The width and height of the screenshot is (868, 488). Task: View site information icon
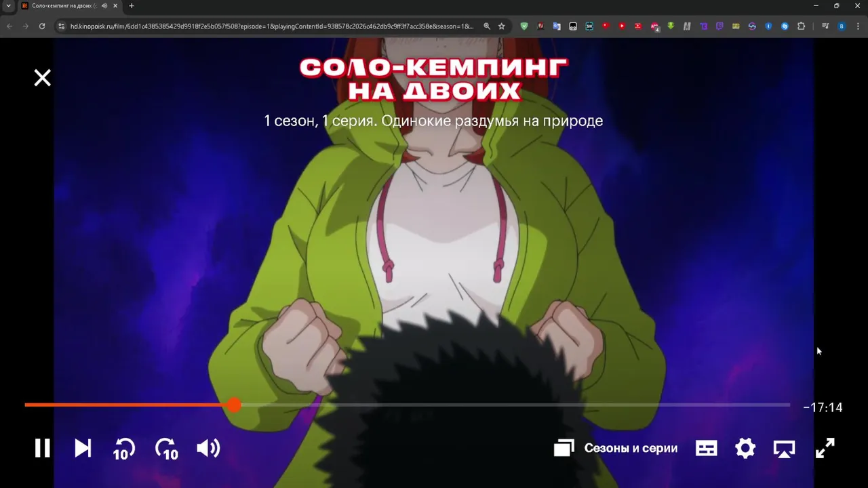(61, 26)
